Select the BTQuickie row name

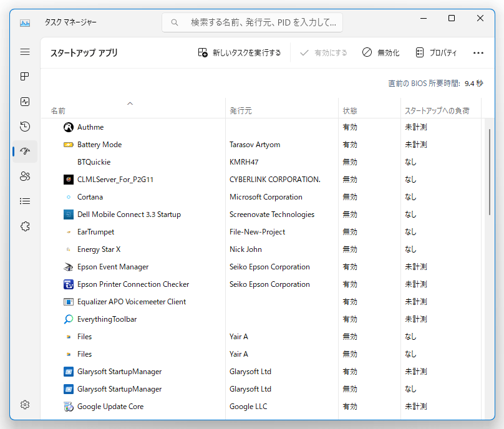(94, 162)
